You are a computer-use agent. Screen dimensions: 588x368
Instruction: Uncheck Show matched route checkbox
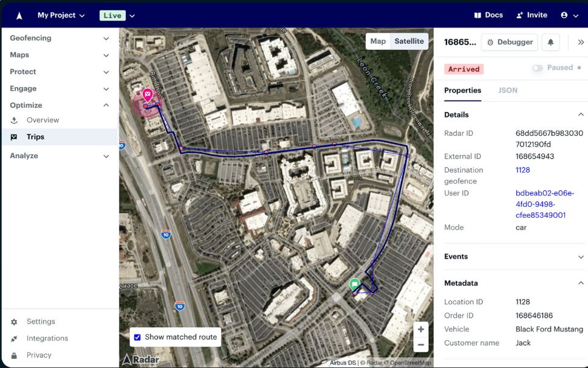click(137, 337)
